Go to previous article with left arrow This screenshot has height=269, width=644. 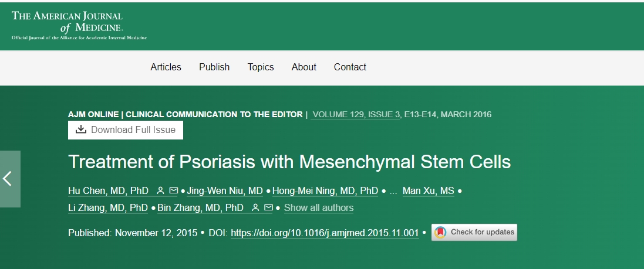(x=8, y=179)
